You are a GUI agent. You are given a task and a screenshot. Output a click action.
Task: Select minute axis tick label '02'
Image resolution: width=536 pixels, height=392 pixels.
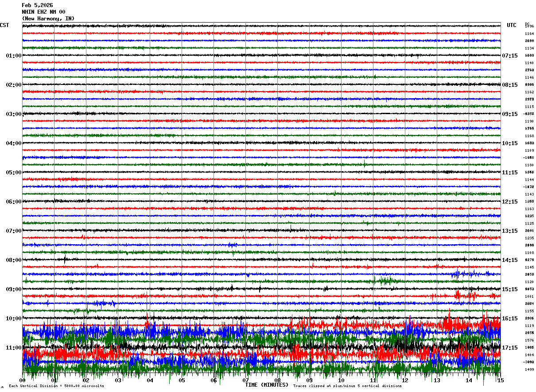86,380
